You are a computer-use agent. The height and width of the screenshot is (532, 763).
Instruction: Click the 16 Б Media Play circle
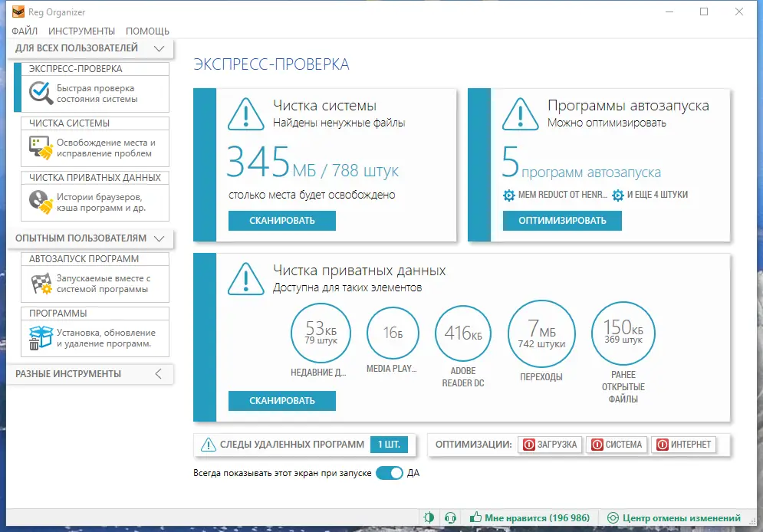point(392,333)
